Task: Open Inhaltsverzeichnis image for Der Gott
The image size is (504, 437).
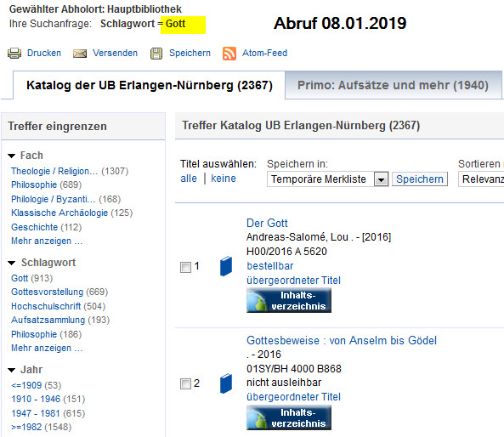Action: (289, 300)
